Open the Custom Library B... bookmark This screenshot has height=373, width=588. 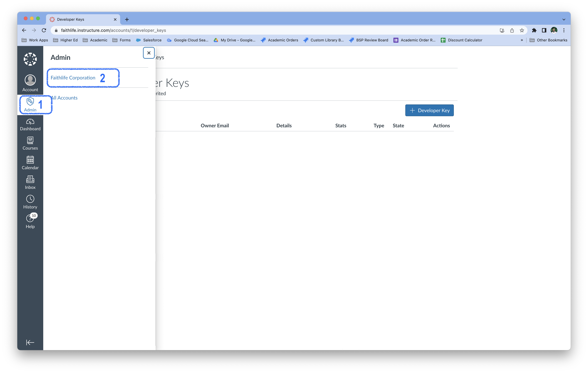click(x=323, y=40)
